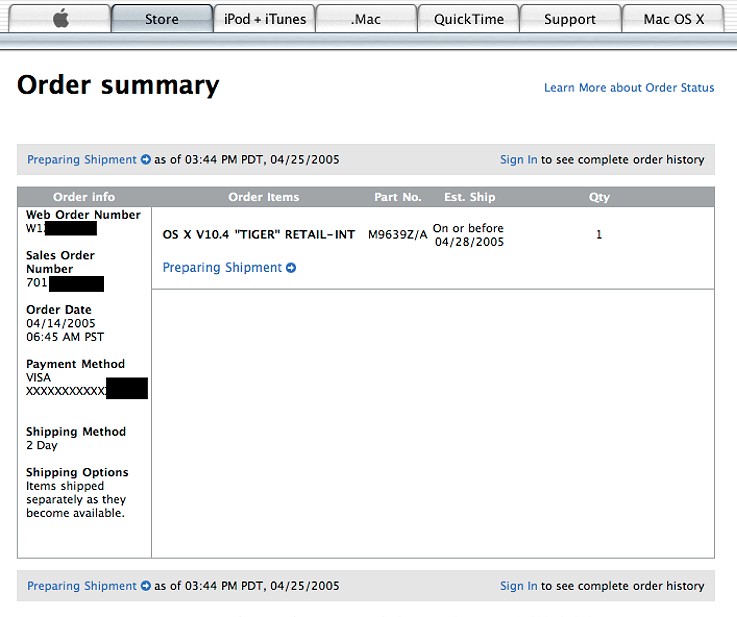
Task: Click the top Preparing Shipment status link
Action: tap(82, 160)
